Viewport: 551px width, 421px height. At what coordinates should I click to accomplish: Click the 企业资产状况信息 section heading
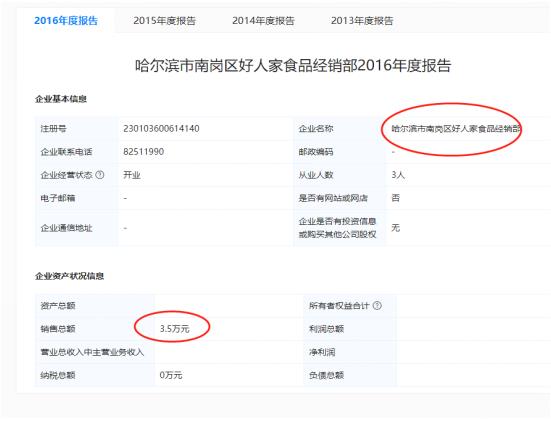(69, 276)
